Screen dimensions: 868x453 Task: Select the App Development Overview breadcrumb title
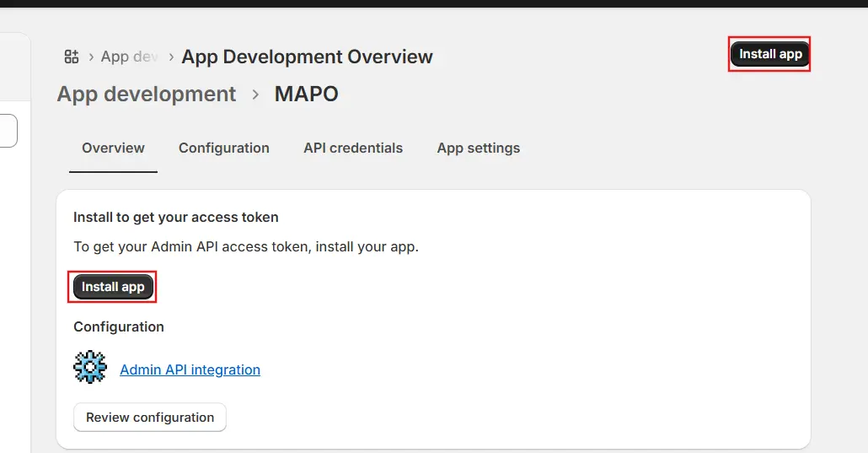[307, 57]
